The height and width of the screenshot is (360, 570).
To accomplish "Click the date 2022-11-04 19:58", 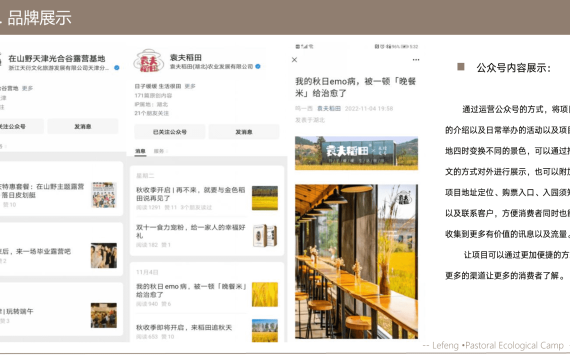I will pos(369,108).
